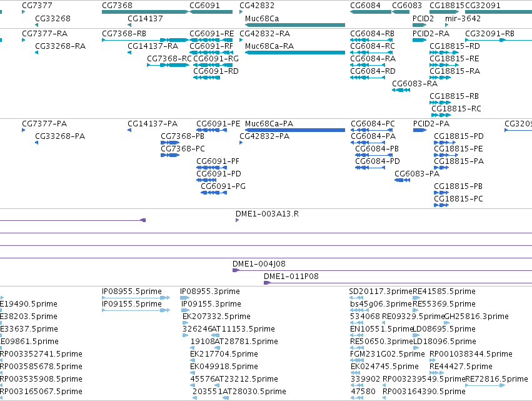Click EST IP08955.5prime label
This screenshot has height=401, width=532.
click(x=132, y=292)
